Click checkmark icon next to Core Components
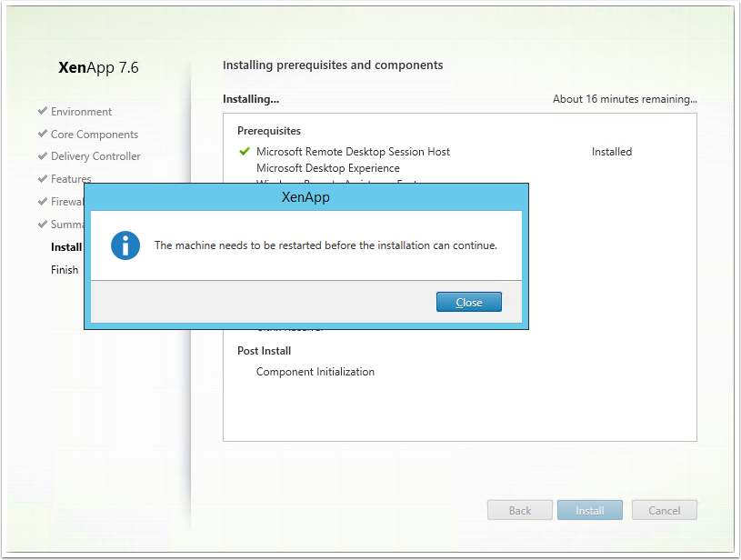 (x=43, y=134)
